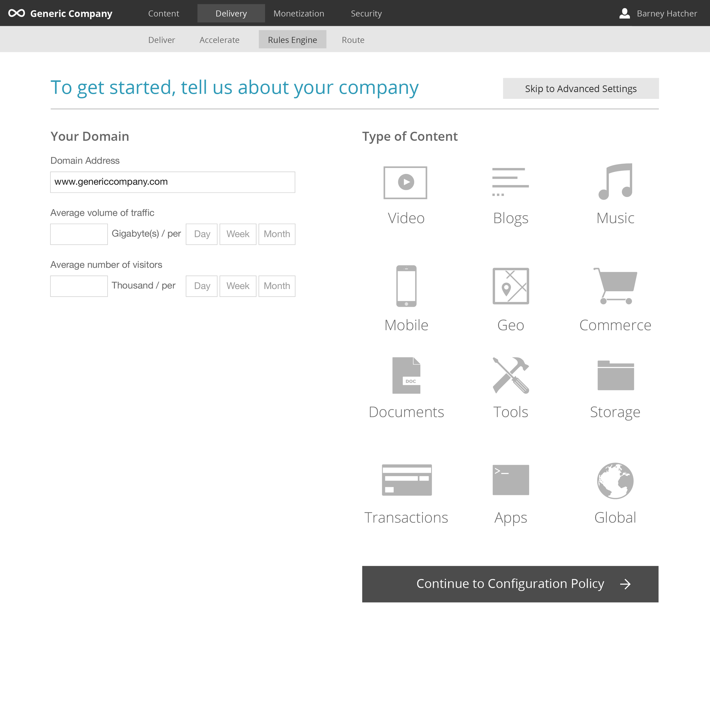Focus the Domain Address input field
Viewport: 710px width, 728px height.
tap(173, 182)
